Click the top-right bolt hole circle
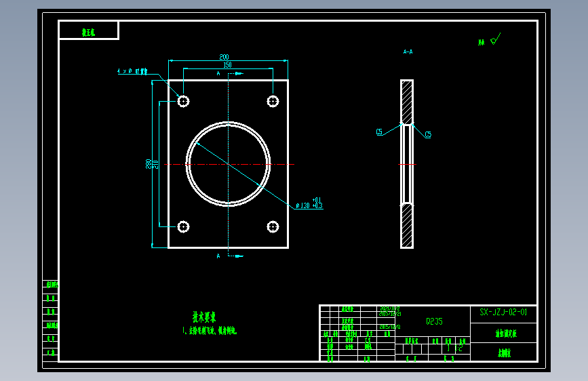This screenshot has width=588, height=381. click(273, 101)
